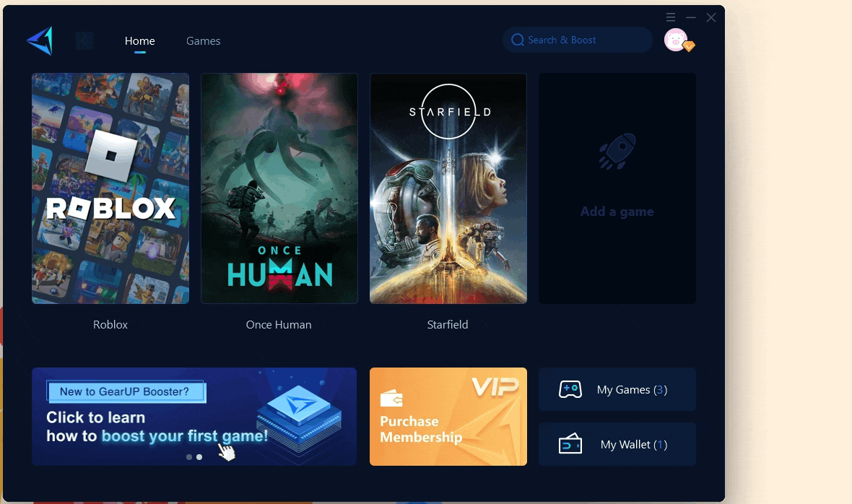
Task: Click the GearUP Booster logo icon
Action: [40, 40]
